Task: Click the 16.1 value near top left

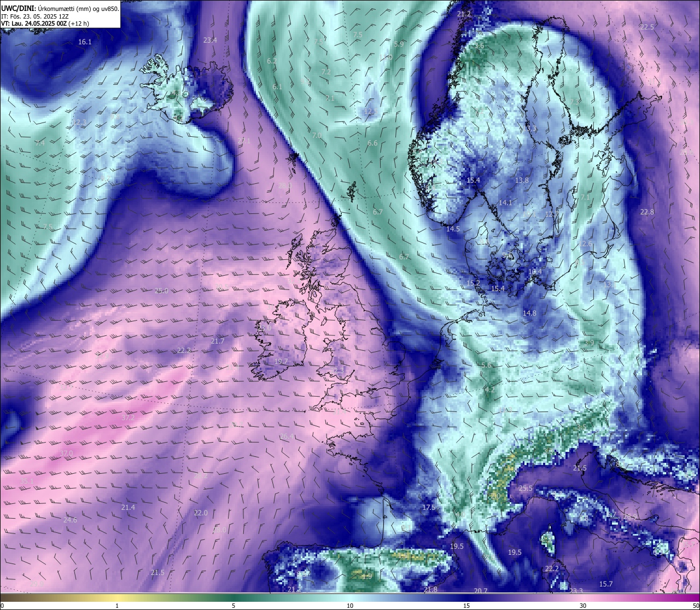Action: point(85,42)
